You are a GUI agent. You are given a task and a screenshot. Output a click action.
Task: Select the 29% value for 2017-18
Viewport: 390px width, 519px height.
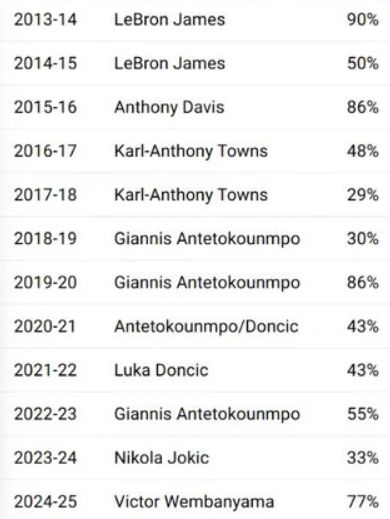[363, 195]
